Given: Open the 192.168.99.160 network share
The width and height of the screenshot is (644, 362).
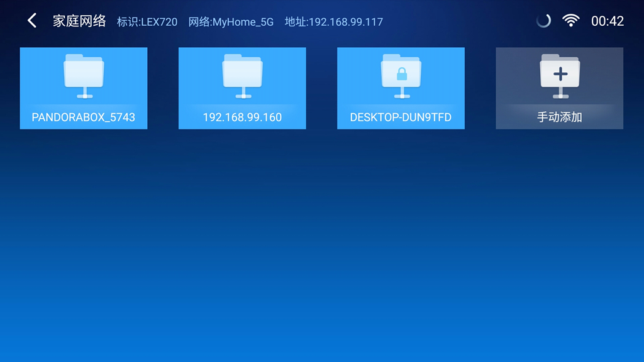Looking at the screenshot, I should pos(242,88).
